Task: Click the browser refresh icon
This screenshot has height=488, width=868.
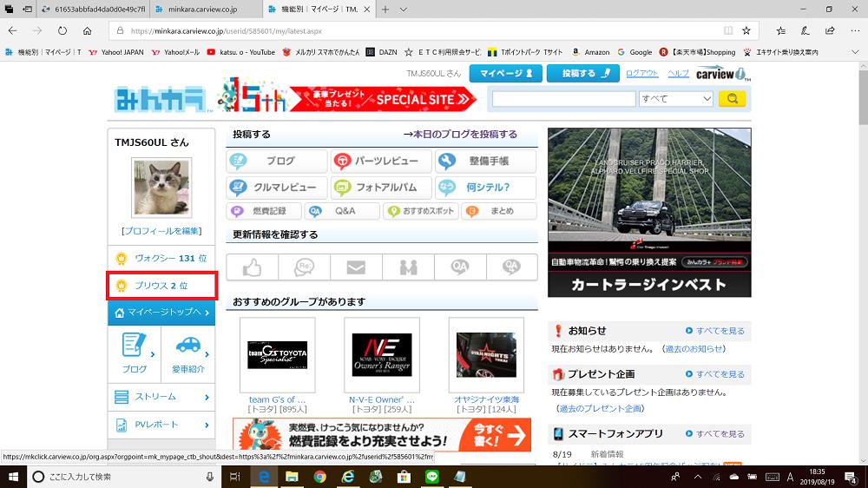Action: (62, 31)
